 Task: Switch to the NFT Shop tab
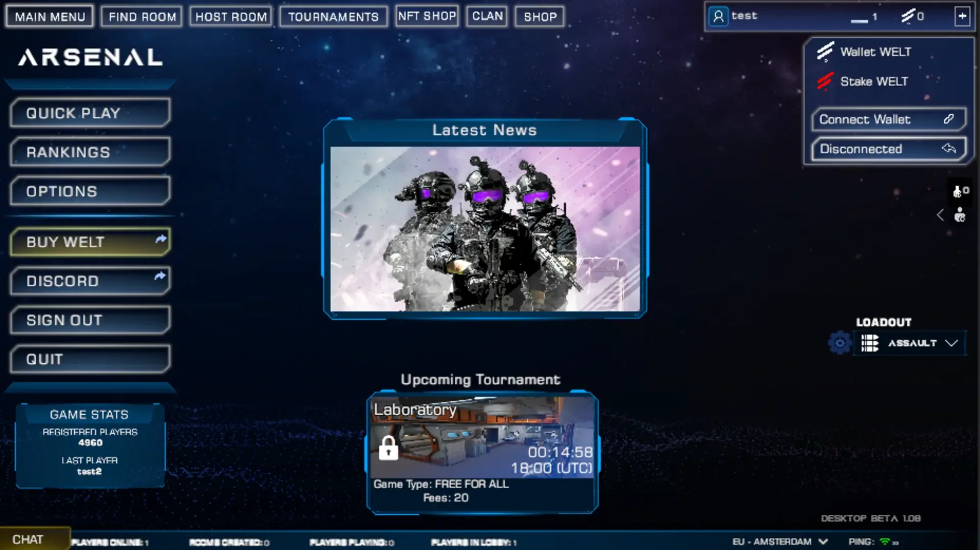427,16
